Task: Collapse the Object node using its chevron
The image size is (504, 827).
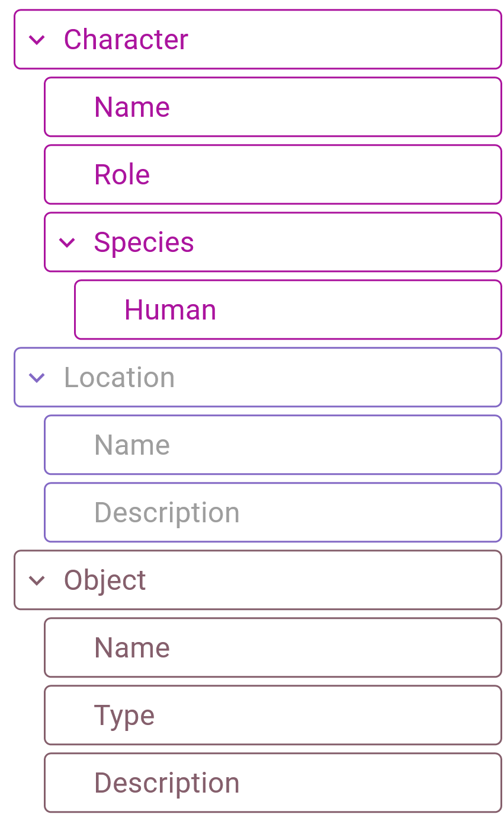Action: [37, 580]
